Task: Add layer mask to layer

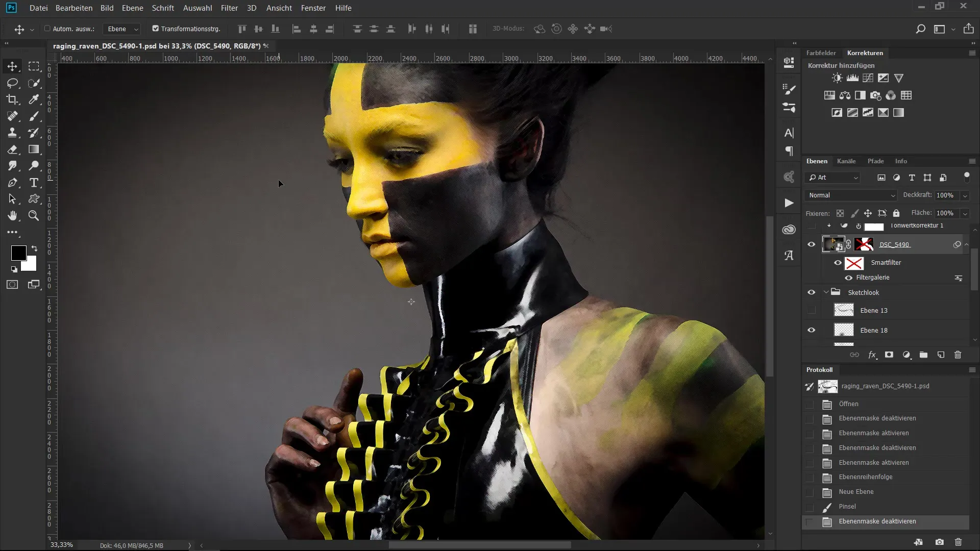Action: click(889, 355)
